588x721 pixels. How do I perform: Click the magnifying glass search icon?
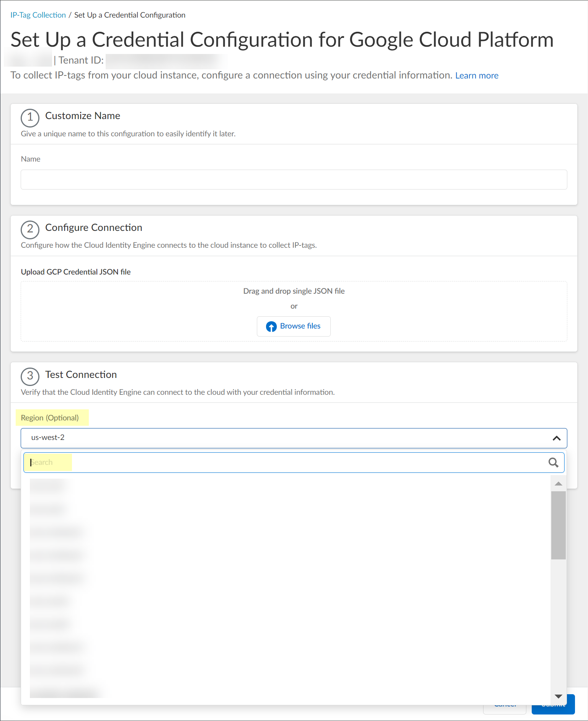pyautogui.click(x=553, y=463)
